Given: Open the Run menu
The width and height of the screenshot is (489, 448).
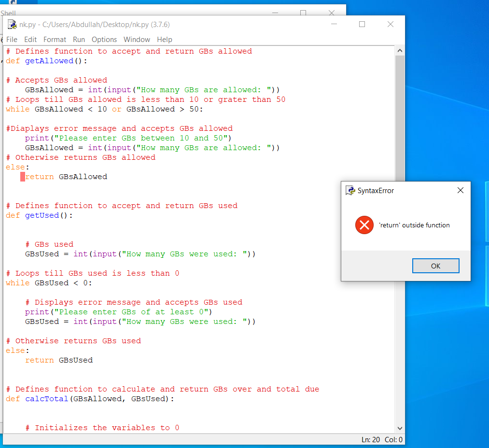Looking at the screenshot, I should [x=79, y=40].
